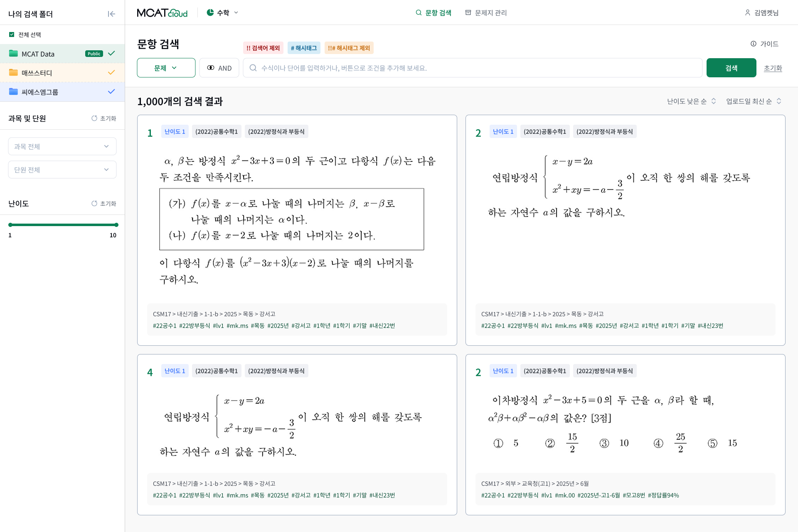Open the 문제 type dropdown

click(x=166, y=68)
